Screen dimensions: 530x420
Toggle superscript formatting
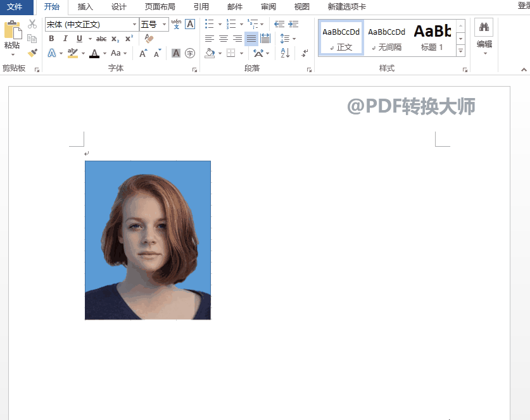coord(129,39)
